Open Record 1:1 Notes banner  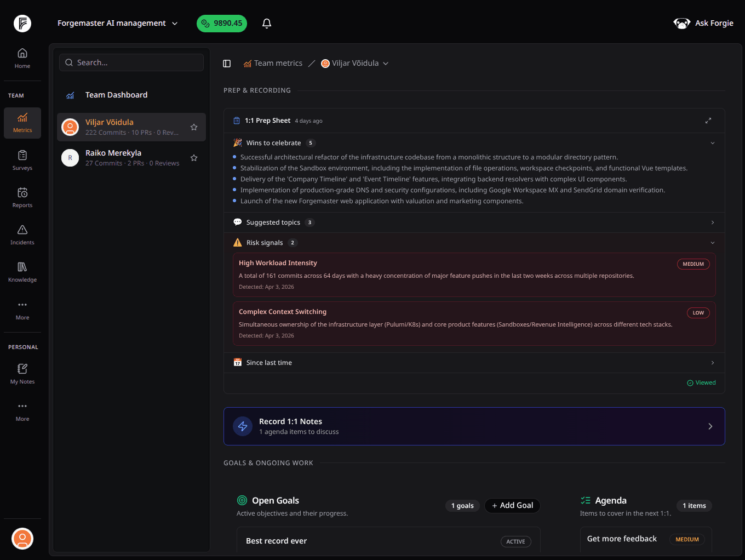[474, 426]
